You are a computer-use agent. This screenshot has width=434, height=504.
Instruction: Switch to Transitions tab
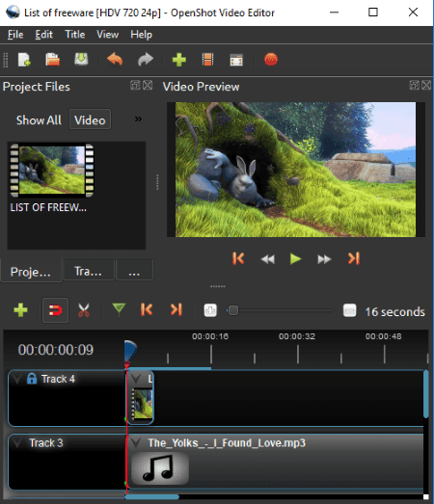coord(88,271)
